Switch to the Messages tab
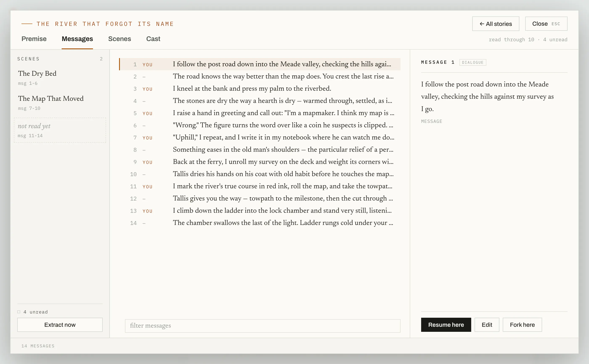589x364 pixels. click(77, 39)
